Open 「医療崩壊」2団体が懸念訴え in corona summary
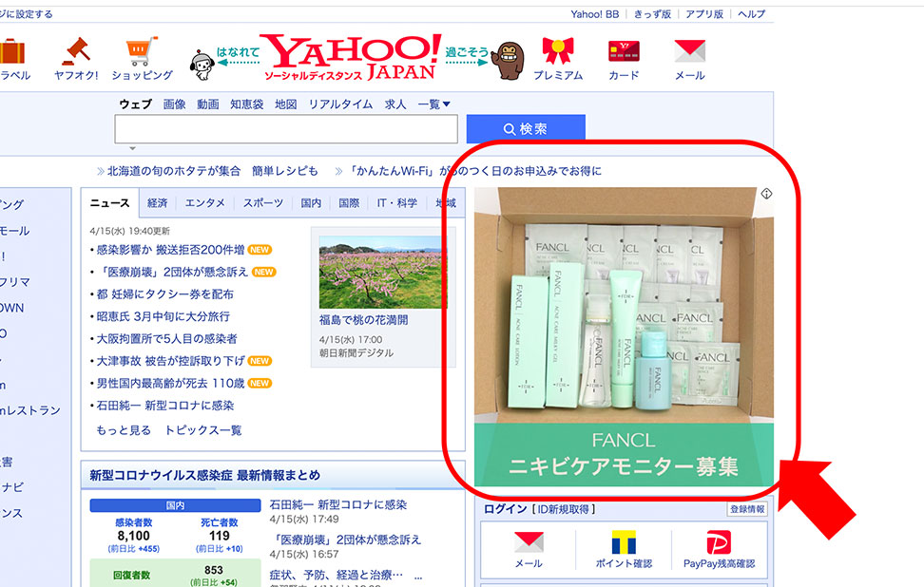Viewport: 924px width, 587px height. [345, 540]
